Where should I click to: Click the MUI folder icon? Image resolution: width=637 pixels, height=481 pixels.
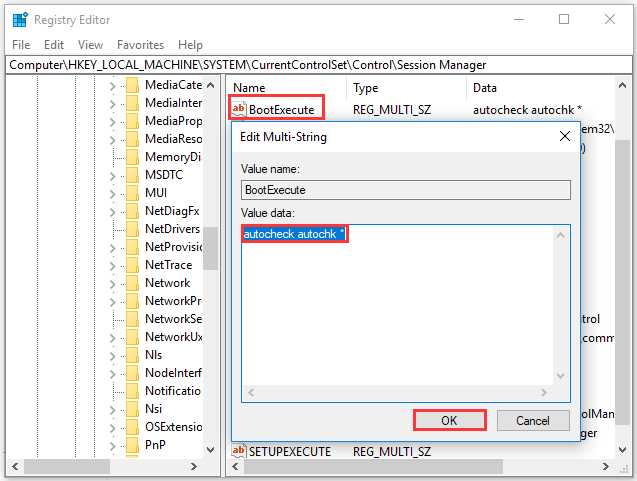[x=132, y=193]
